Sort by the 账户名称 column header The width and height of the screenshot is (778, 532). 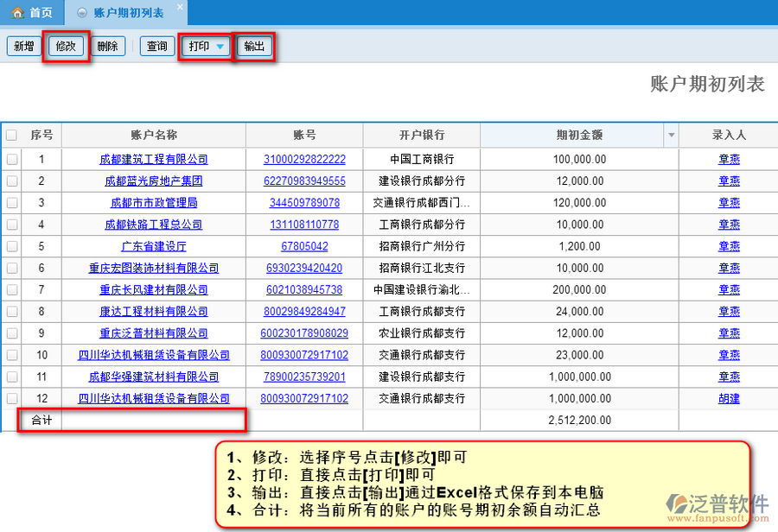154,136
